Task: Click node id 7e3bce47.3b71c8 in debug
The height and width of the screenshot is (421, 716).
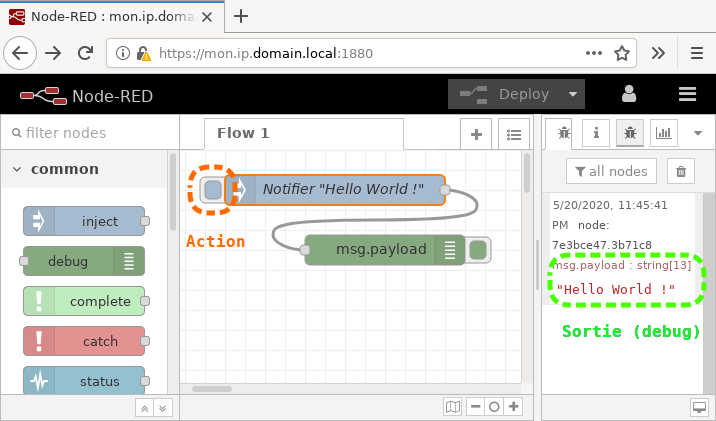Action: [x=601, y=245]
